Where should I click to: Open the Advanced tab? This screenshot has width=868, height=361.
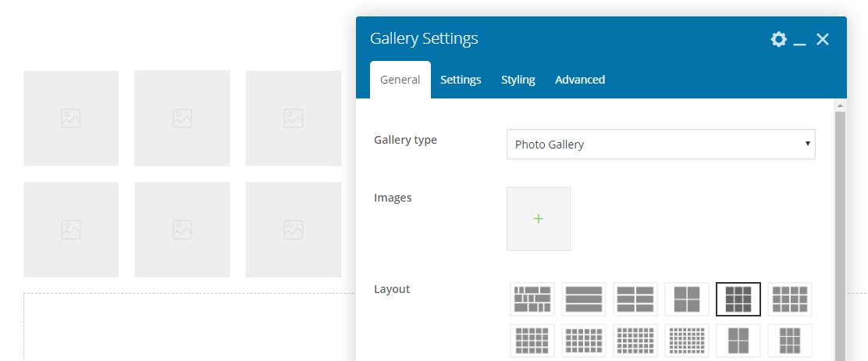[580, 80]
